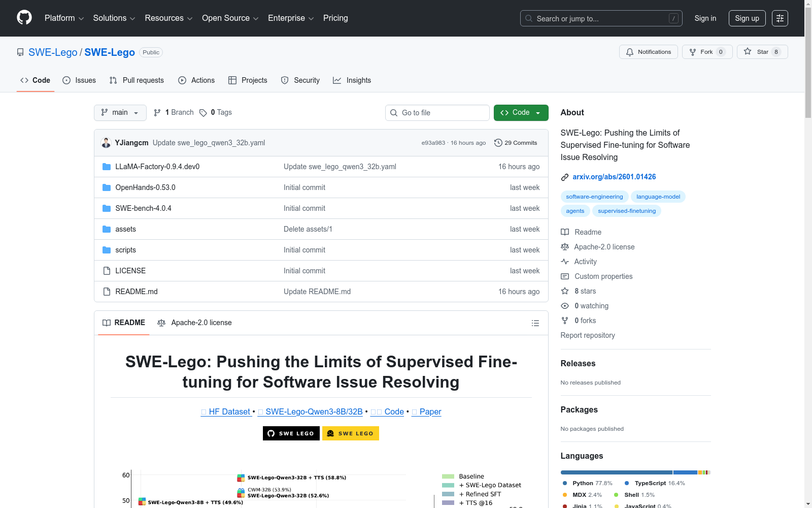Focus the Go to file search box
The width and height of the screenshot is (812, 508).
point(437,113)
